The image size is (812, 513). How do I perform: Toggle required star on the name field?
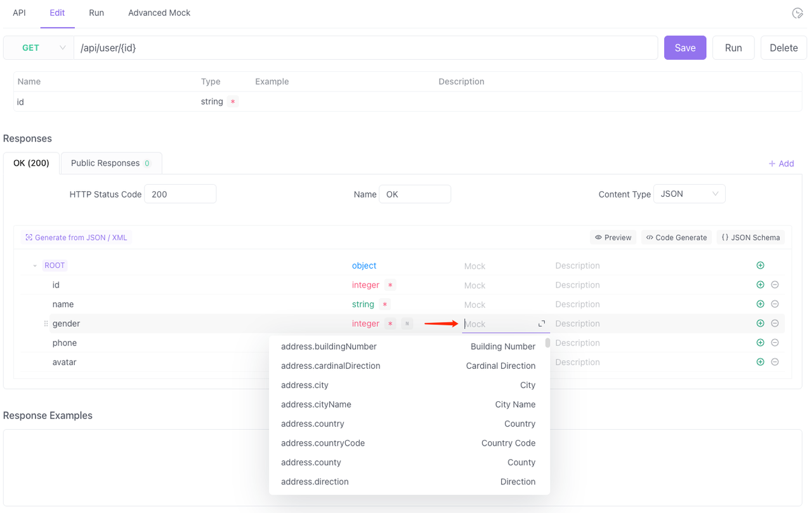(385, 305)
